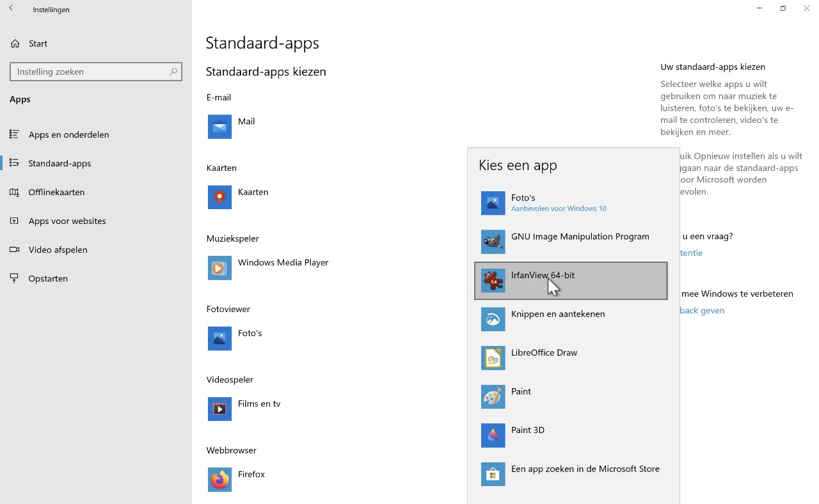
Task: Open Apps en onderdelen settings page
Action: 96,134
